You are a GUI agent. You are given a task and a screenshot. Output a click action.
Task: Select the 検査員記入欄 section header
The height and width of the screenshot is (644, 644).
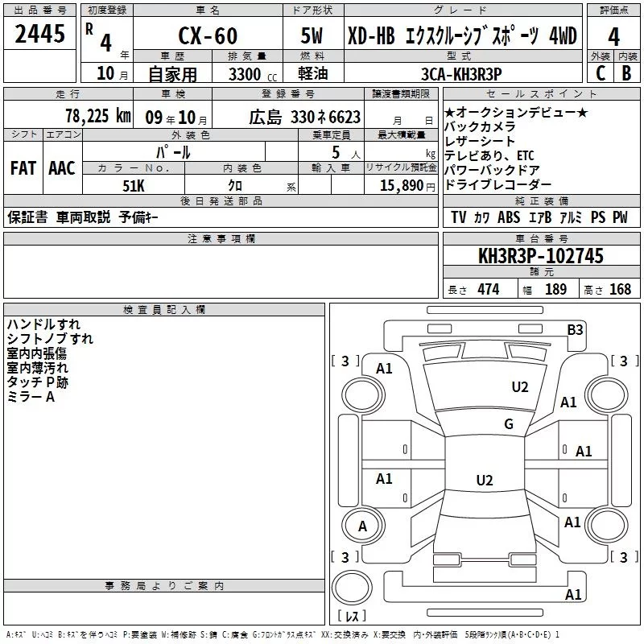pos(164,310)
